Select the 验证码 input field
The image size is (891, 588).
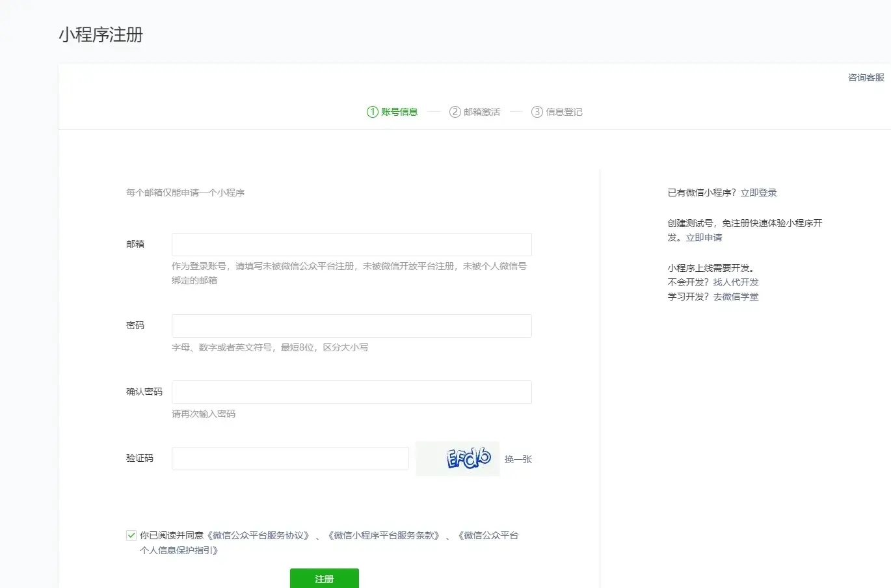point(290,459)
